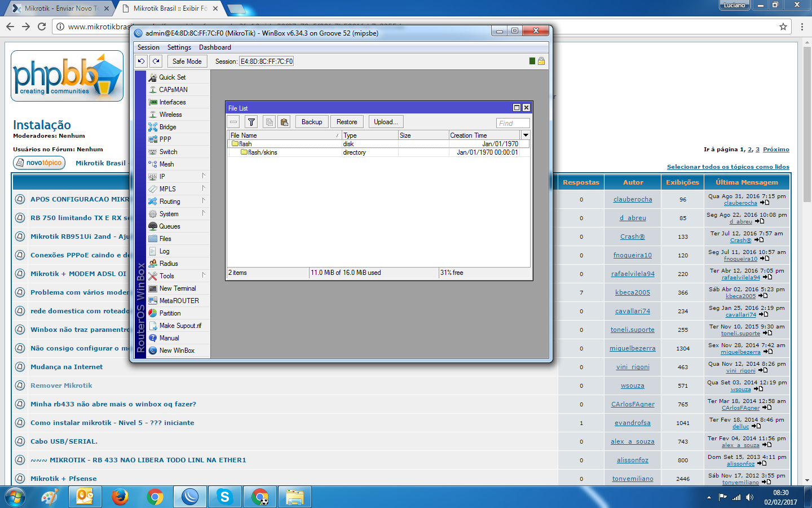This screenshot has width=812, height=508.
Task: Open the Settings menu in WinBox
Action: point(179,47)
